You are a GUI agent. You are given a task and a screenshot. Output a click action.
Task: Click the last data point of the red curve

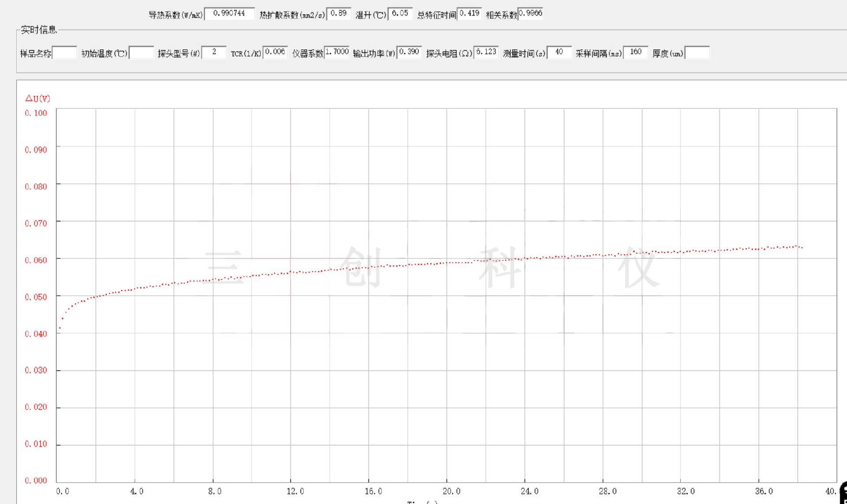(802, 248)
